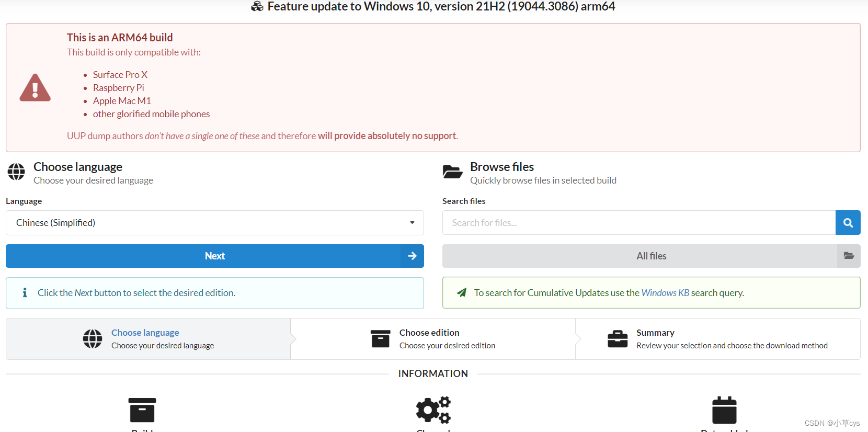Click the 'Search files' label
This screenshot has width=868, height=432.
point(464,201)
